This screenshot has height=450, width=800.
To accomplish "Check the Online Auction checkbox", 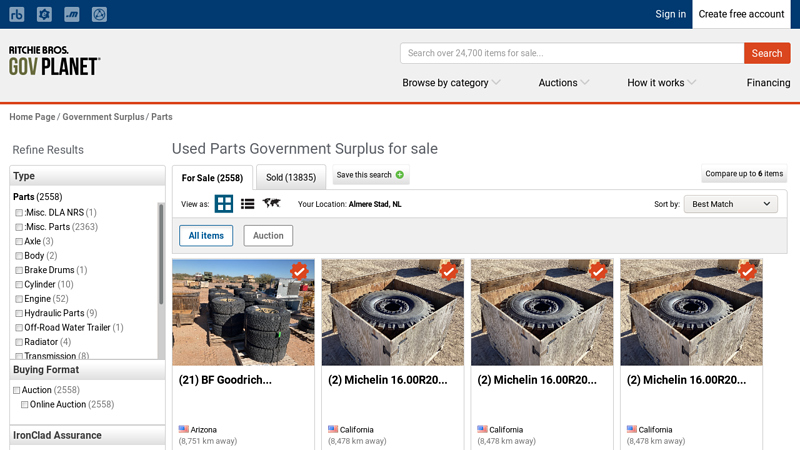I will tap(24, 405).
